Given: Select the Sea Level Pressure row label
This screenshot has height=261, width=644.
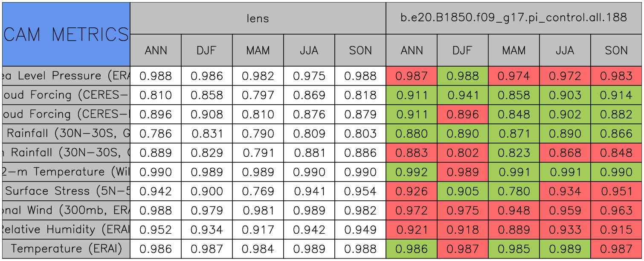Looking at the screenshot, I should pyautogui.click(x=66, y=76).
